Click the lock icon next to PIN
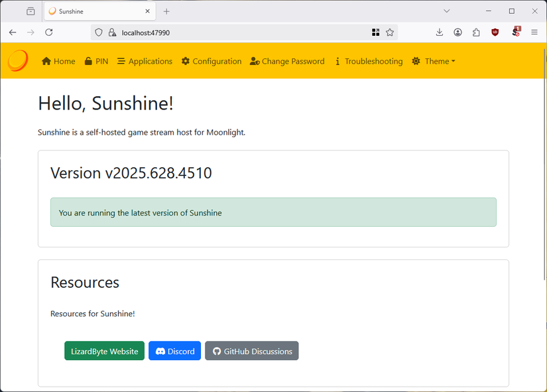547x392 pixels. tap(88, 61)
